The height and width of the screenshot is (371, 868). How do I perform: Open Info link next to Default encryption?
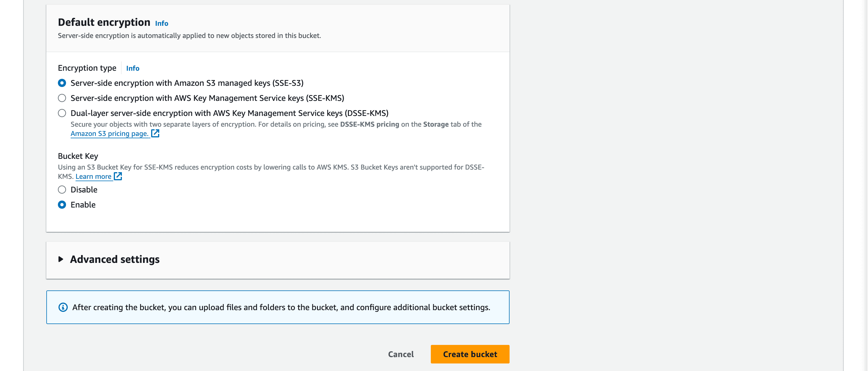161,23
